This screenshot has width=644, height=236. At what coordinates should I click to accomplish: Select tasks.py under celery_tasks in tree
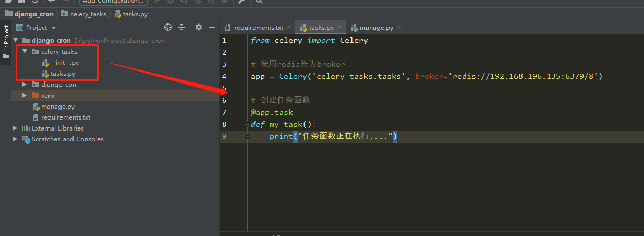[x=63, y=74]
